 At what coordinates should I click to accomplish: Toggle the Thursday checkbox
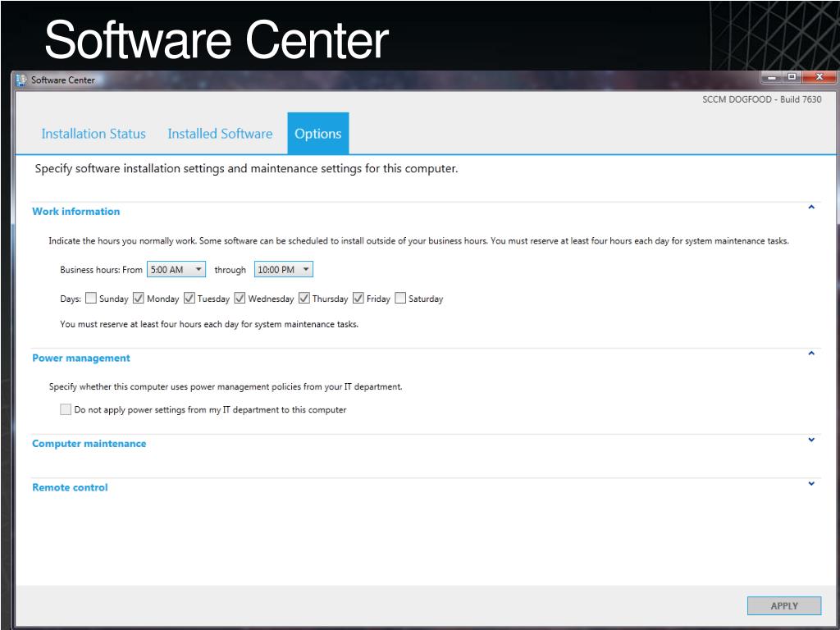coord(304,298)
